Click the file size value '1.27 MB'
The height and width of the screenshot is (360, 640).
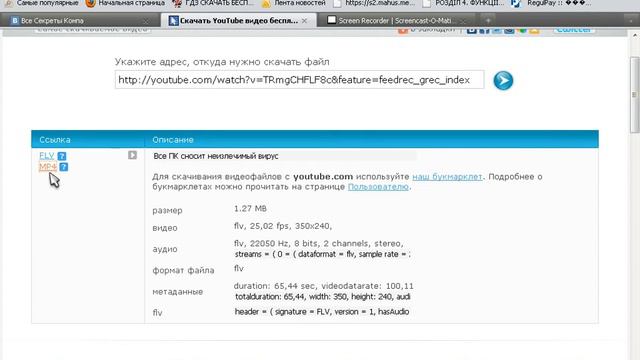tap(250, 209)
